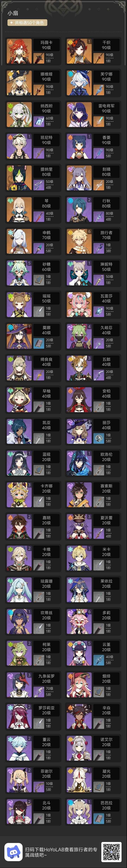Click 芙宁娜 character portrait
The height and width of the screenshot is (868, 127).
click(x=79, y=83)
